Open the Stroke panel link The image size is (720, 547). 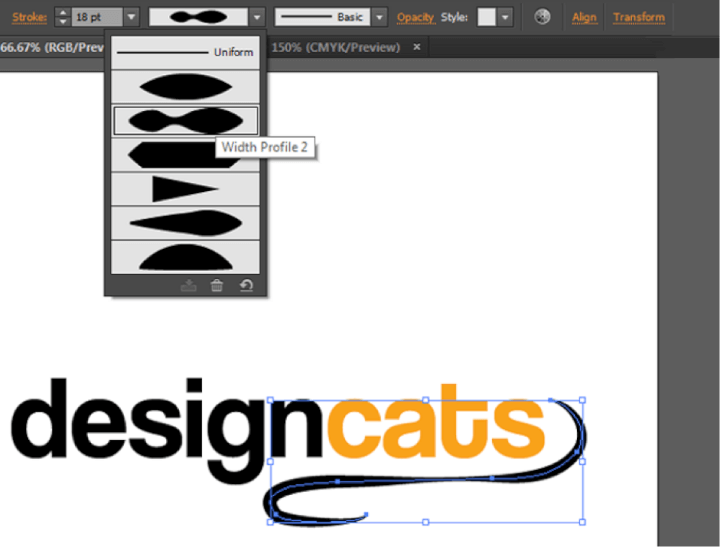(x=29, y=17)
